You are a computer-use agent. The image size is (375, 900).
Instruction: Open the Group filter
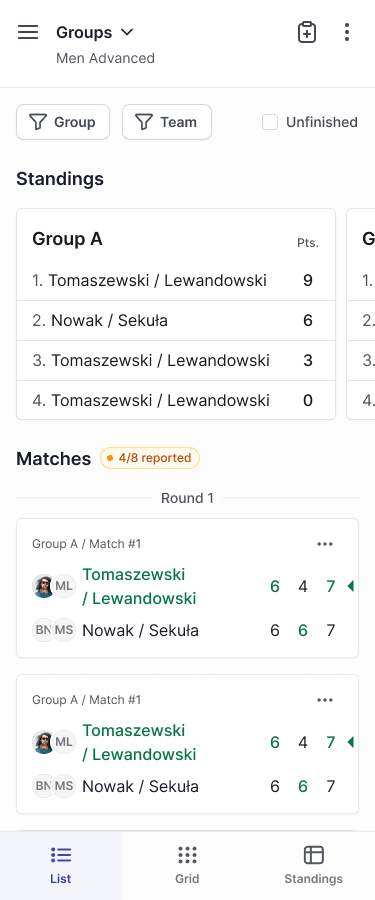click(x=63, y=122)
